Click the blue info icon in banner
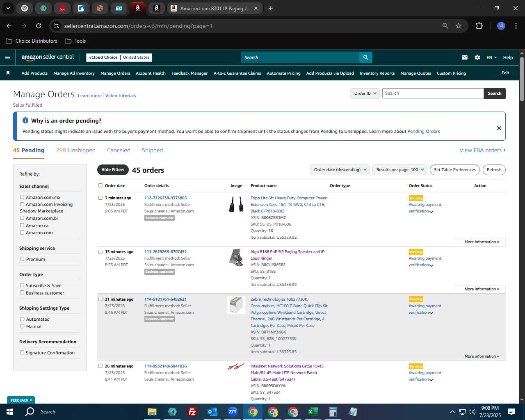Image resolution: width=525 pixels, height=420 pixels. (25, 121)
